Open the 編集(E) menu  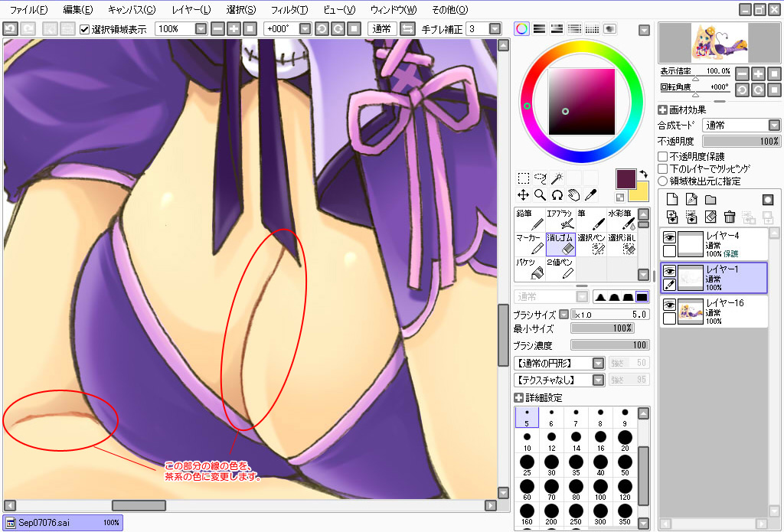tap(78, 9)
